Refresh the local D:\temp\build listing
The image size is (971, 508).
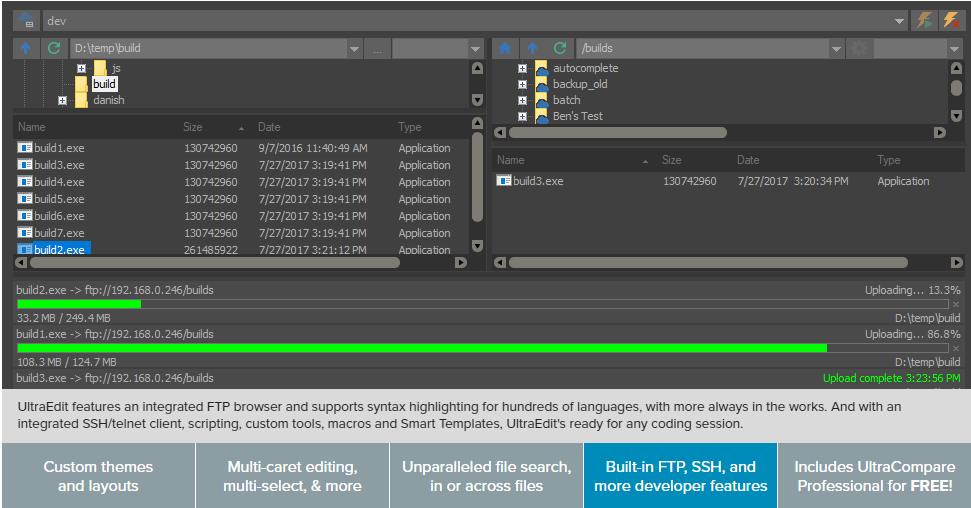pos(54,48)
